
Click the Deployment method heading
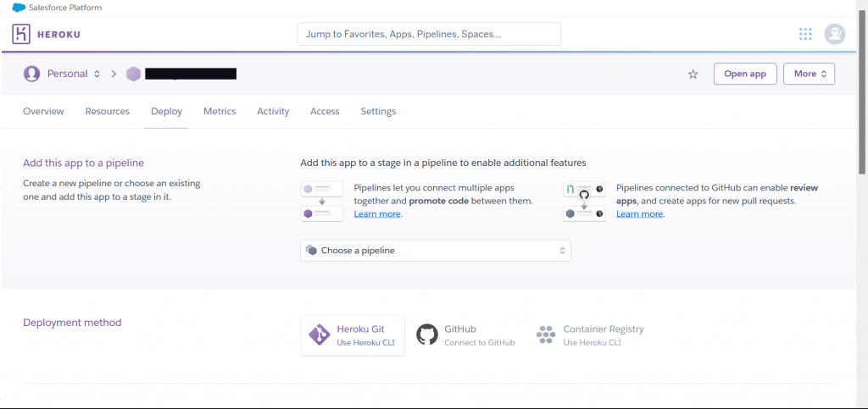coord(72,323)
